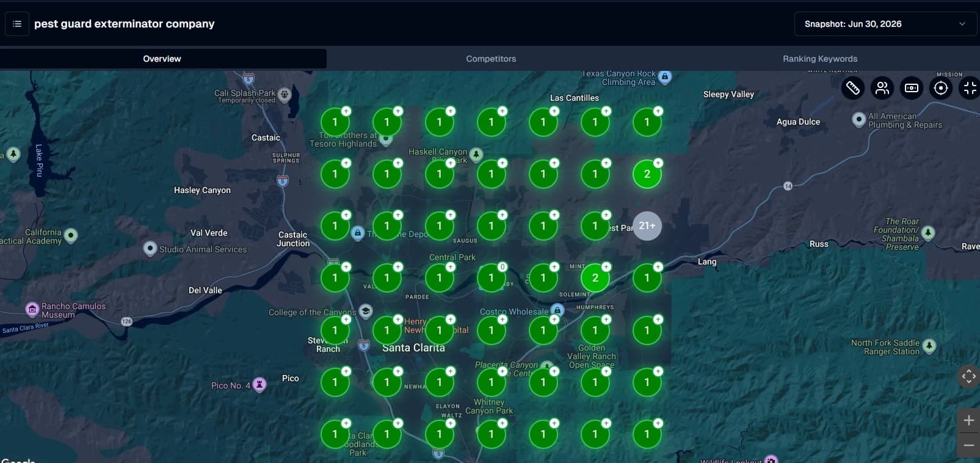Open the Snapshot: Jun 30, 2026 dropdown
The height and width of the screenshot is (463, 980).
click(884, 24)
